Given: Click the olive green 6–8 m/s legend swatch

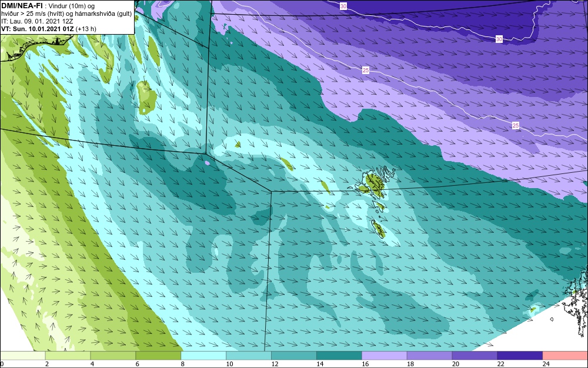Looking at the screenshot, I should (x=158, y=356).
